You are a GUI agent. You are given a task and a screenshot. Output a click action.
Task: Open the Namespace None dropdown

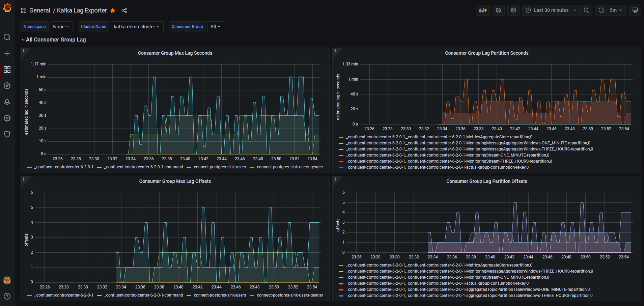61,27
